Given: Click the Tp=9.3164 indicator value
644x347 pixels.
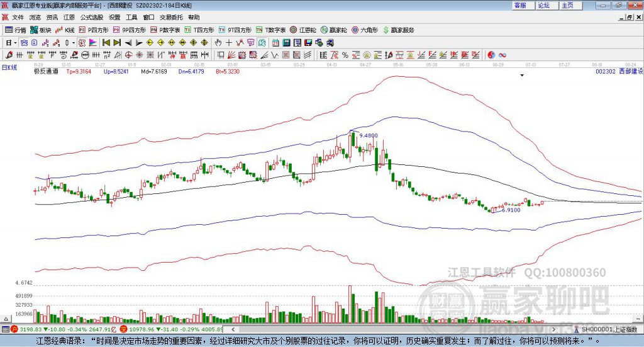Looking at the screenshot, I should [79, 71].
